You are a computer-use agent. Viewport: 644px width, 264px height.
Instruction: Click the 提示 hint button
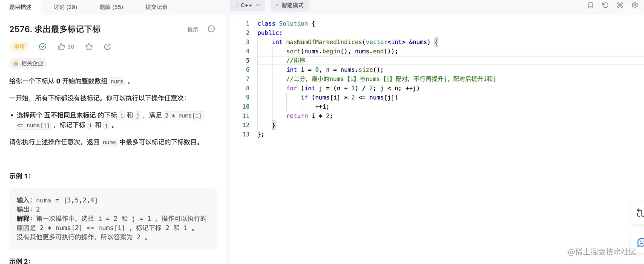pyautogui.click(x=193, y=29)
